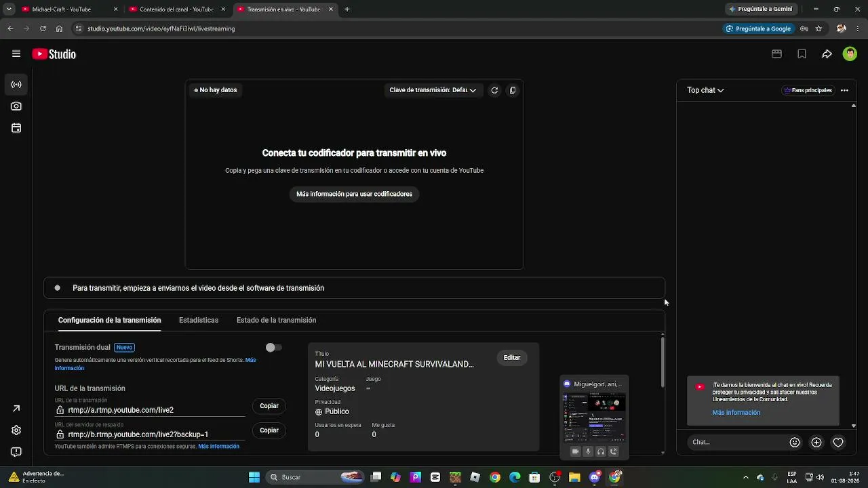Open the emoji picker in chat
This screenshot has width=868, height=488.
click(x=795, y=443)
